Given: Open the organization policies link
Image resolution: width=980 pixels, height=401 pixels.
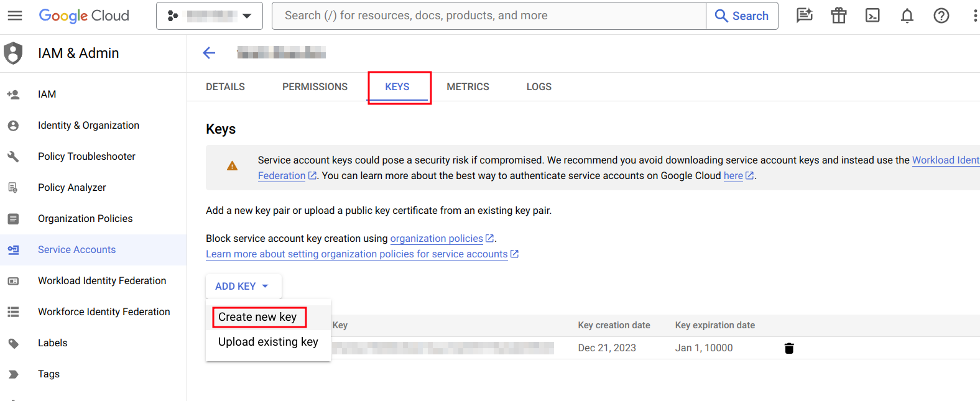Looking at the screenshot, I should pos(437,239).
